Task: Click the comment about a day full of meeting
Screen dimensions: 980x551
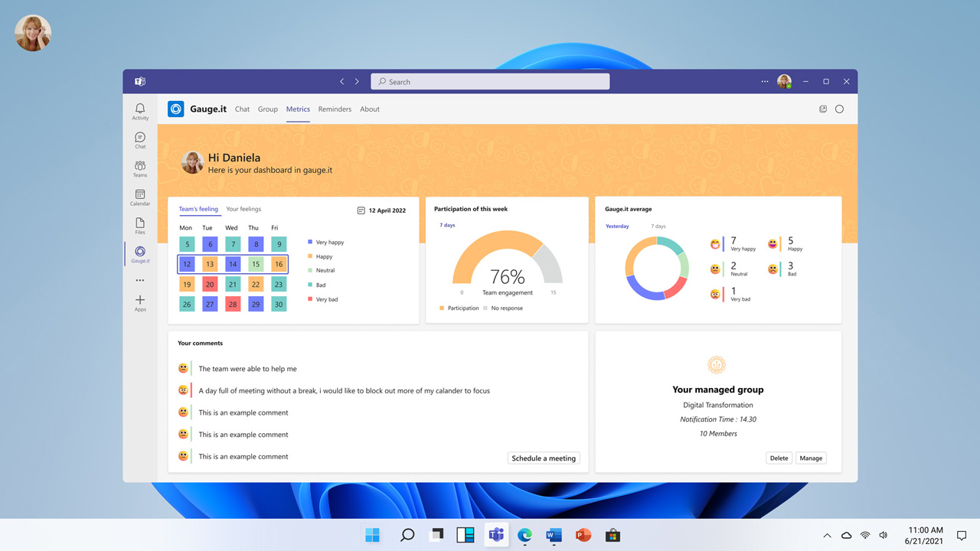Action: coord(344,390)
